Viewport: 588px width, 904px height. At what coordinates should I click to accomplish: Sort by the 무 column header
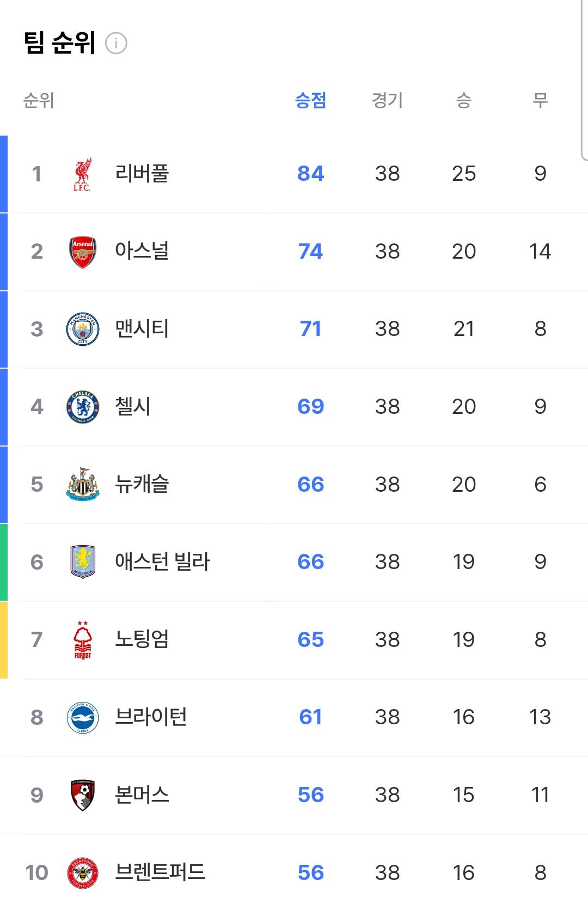click(540, 100)
